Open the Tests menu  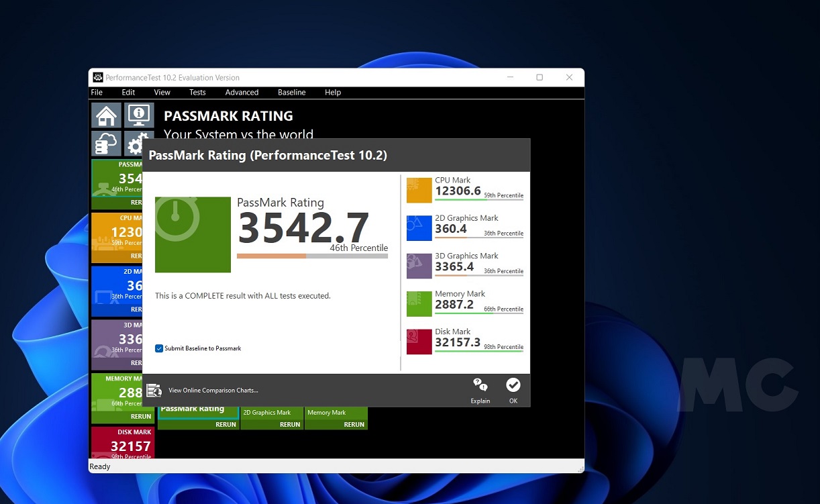coord(197,93)
